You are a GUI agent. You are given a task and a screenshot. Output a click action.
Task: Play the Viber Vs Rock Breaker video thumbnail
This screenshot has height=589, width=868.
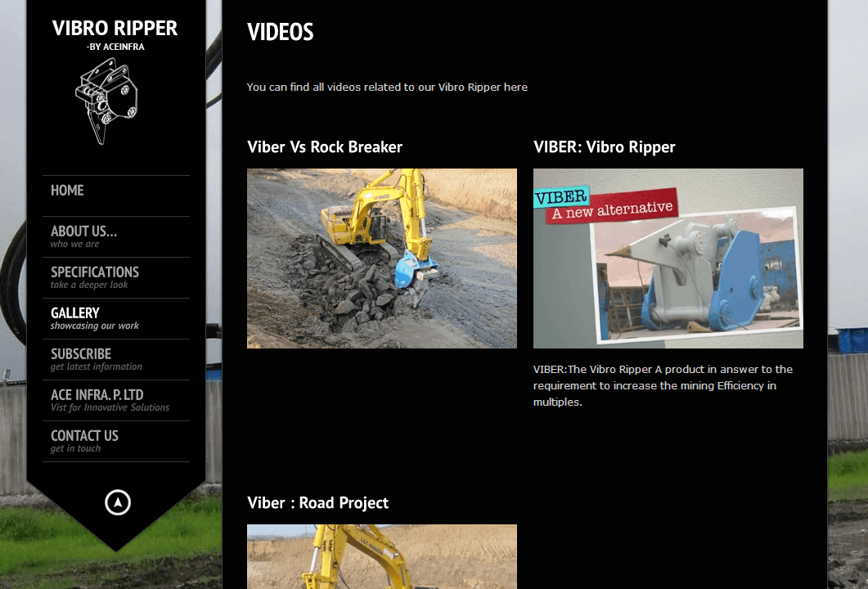point(382,259)
